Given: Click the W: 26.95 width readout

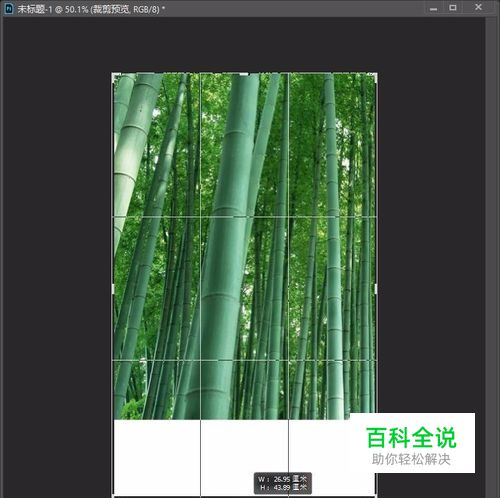Looking at the screenshot, I should pos(282,479).
